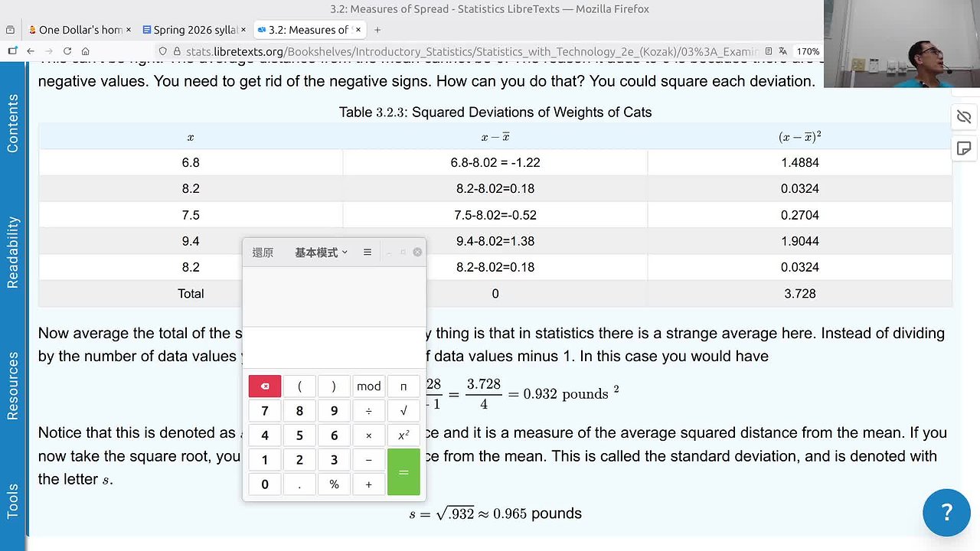Click the tracking protection shield icon
Viewport: 980px width, 551px height.
tap(163, 51)
